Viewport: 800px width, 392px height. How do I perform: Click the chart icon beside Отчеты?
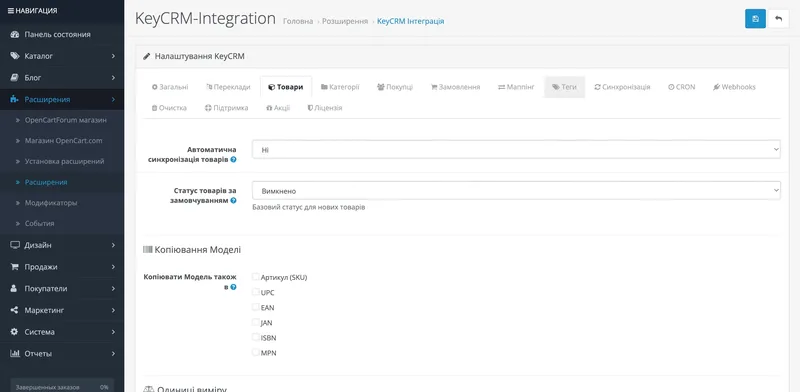click(x=15, y=354)
